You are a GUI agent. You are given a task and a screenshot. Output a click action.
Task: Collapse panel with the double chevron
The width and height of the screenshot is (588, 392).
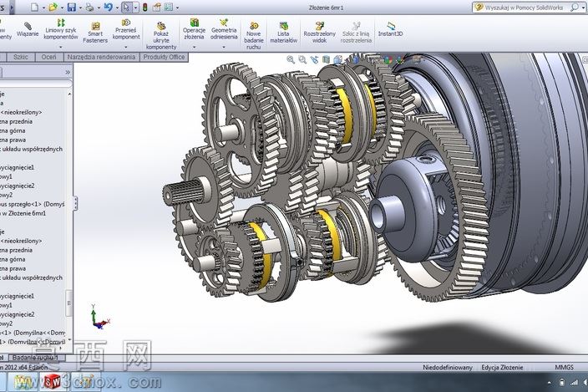pos(68,72)
